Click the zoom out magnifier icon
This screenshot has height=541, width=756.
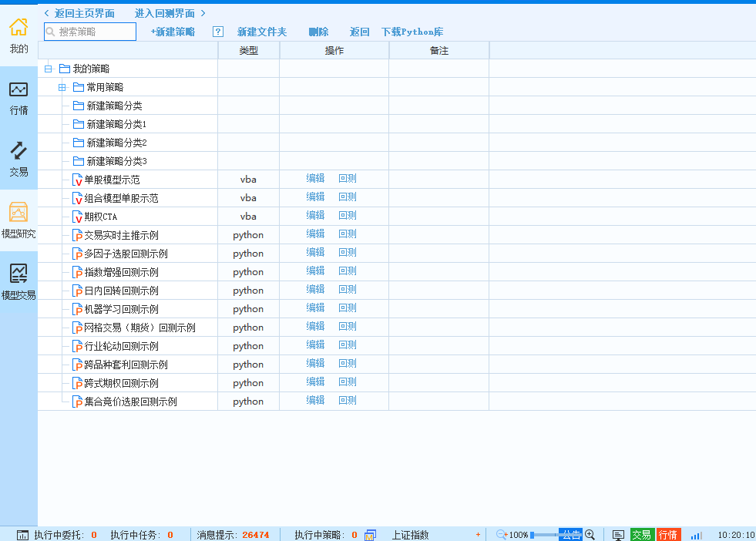[502, 534]
